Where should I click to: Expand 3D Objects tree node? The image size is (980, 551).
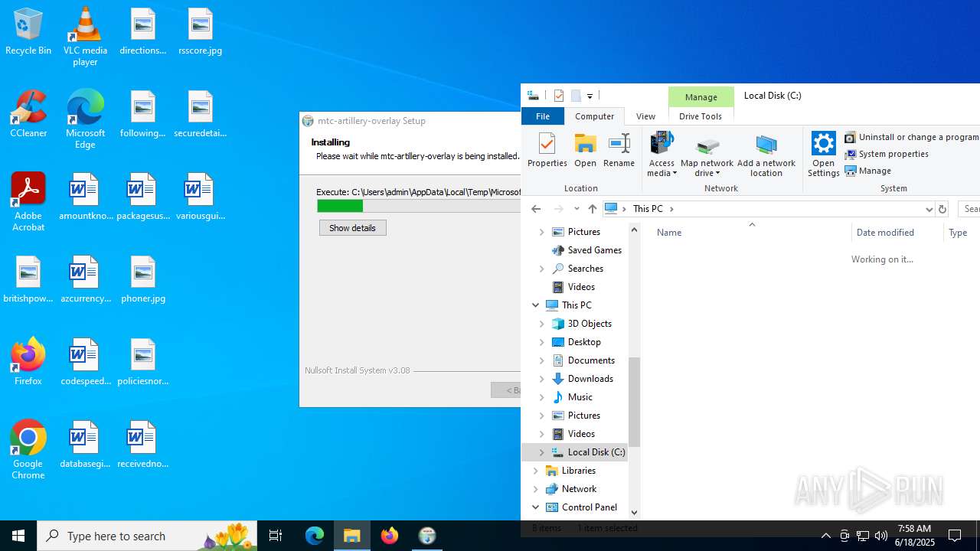click(542, 324)
